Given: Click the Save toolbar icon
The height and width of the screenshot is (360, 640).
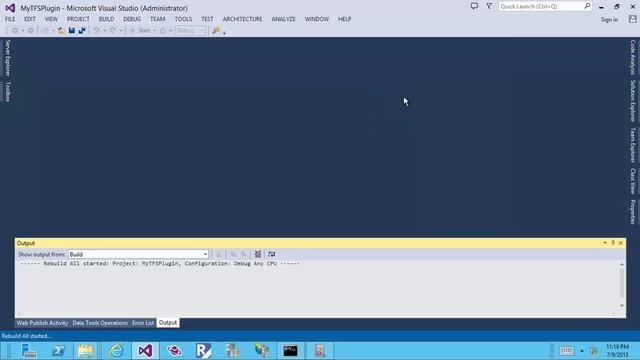Looking at the screenshot, I should [72, 31].
